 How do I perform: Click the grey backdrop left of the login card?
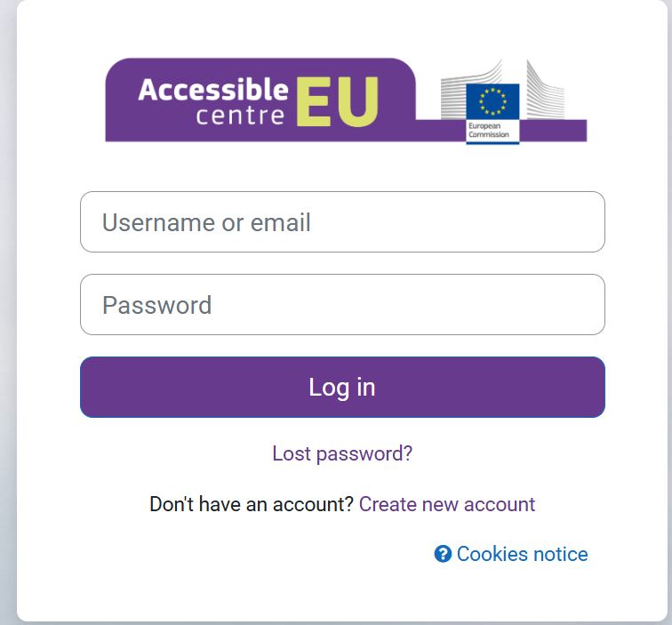[7, 311]
